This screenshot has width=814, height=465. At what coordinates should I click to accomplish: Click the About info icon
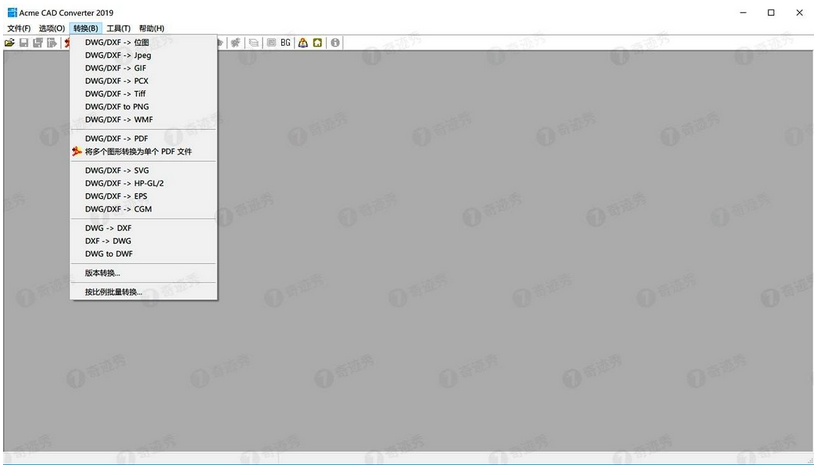click(335, 43)
